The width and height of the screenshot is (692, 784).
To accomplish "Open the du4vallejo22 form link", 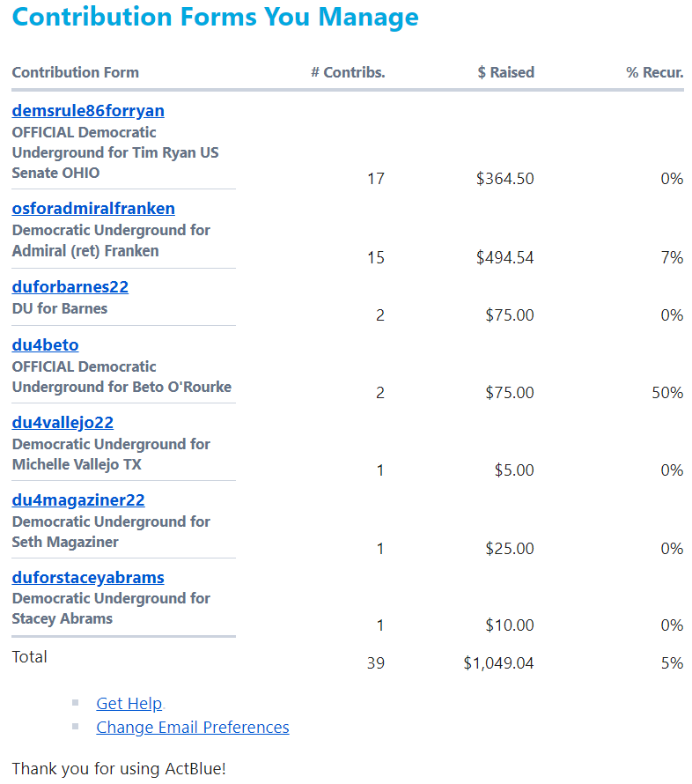I will [63, 423].
